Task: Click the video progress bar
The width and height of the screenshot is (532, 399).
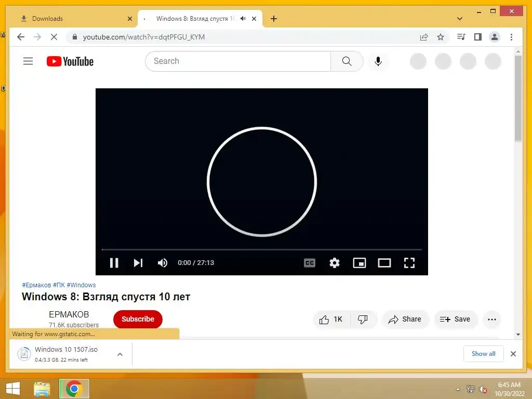Action: pyautogui.click(x=262, y=249)
